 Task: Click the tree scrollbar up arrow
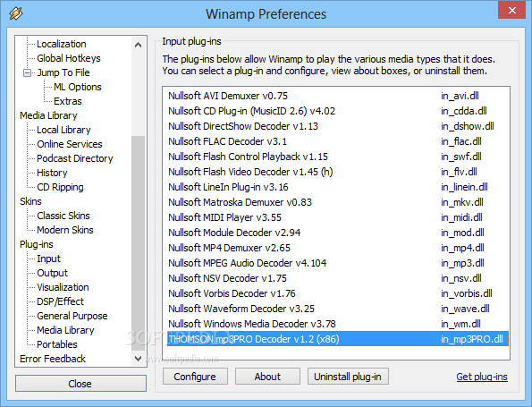coord(138,45)
